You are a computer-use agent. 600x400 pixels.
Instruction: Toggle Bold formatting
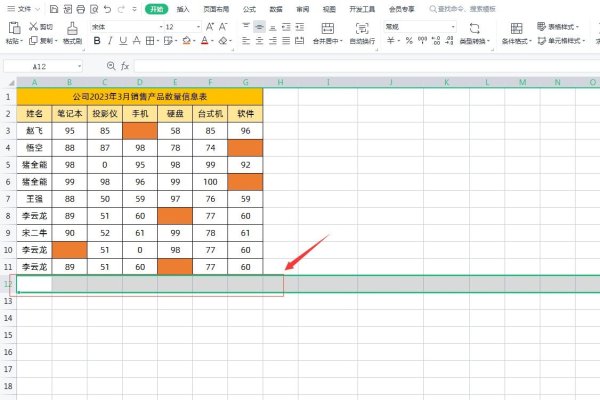pos(97,41)
